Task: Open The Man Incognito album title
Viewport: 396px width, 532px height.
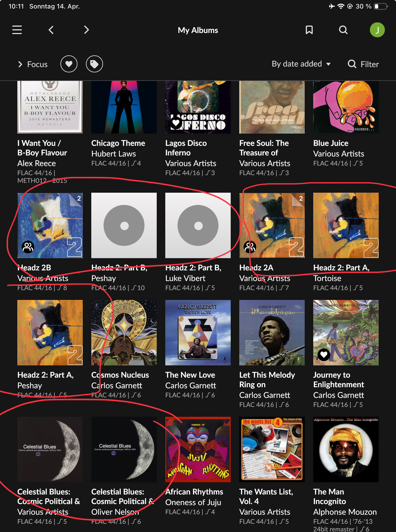Action: [x=329, y=496]
